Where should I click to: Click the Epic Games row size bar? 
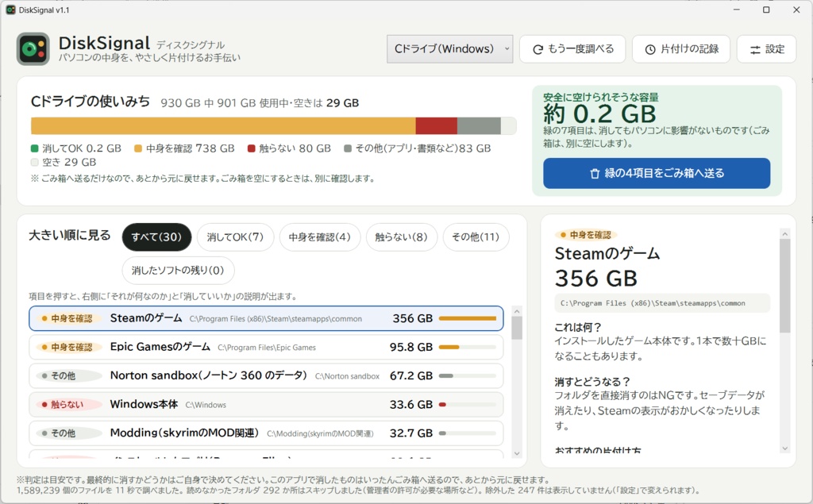tap(468, 347)
